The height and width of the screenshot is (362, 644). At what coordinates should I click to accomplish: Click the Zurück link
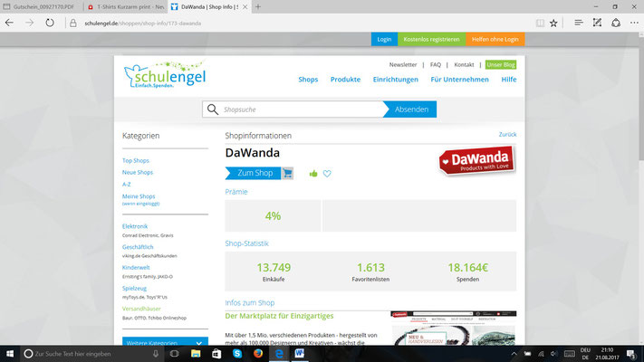pyautogui.click(x=507, y=134)
